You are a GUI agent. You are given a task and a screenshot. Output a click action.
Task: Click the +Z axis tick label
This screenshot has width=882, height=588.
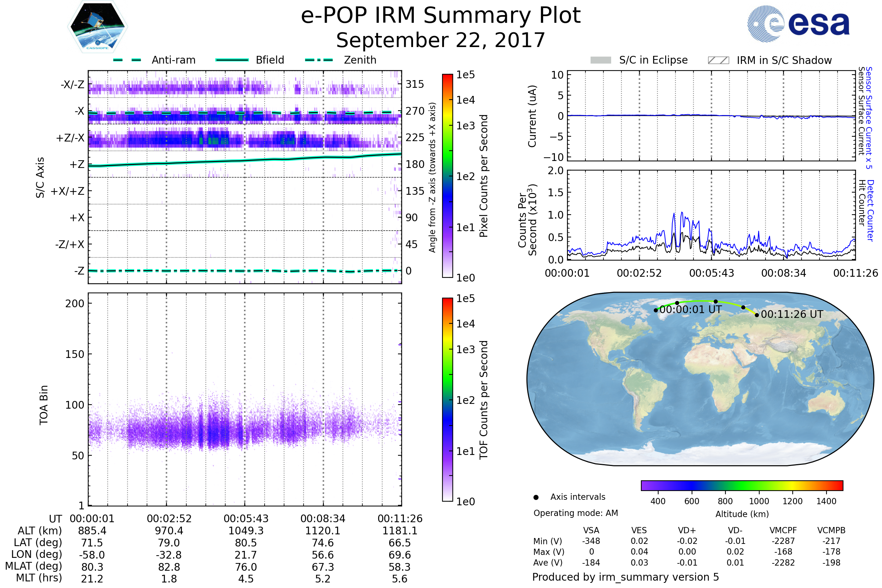(x=77, y=165)
